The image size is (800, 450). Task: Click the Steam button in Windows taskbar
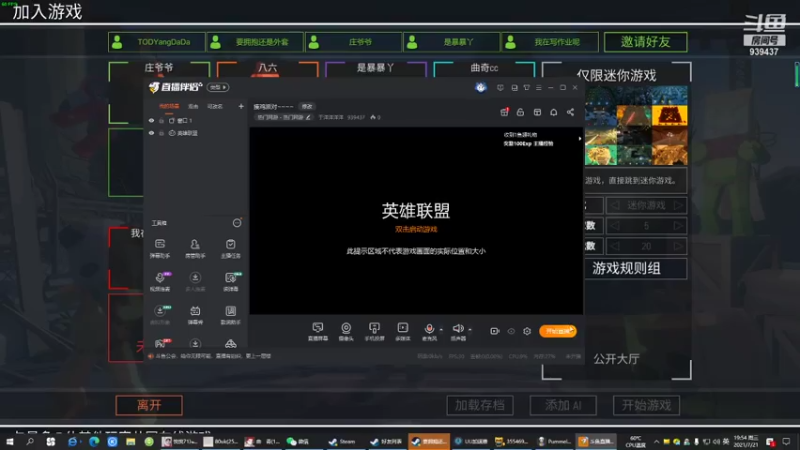(342, 441)
